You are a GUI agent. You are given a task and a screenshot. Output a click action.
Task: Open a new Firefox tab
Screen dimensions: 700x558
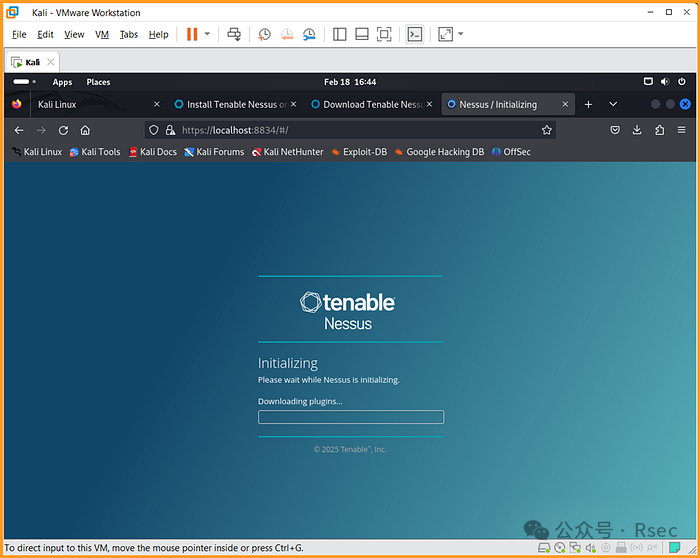[588, 104]
